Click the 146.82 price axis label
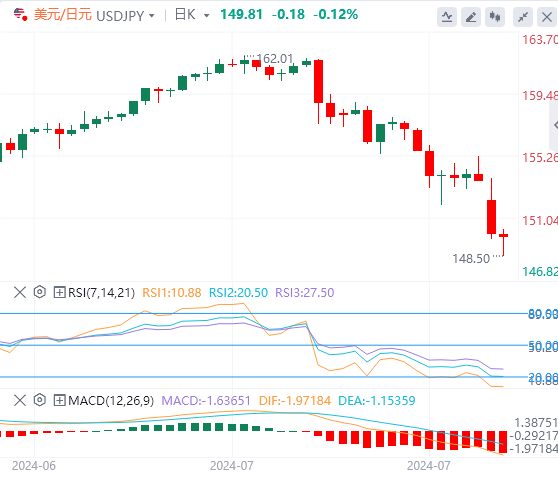 tap(540, 272)
